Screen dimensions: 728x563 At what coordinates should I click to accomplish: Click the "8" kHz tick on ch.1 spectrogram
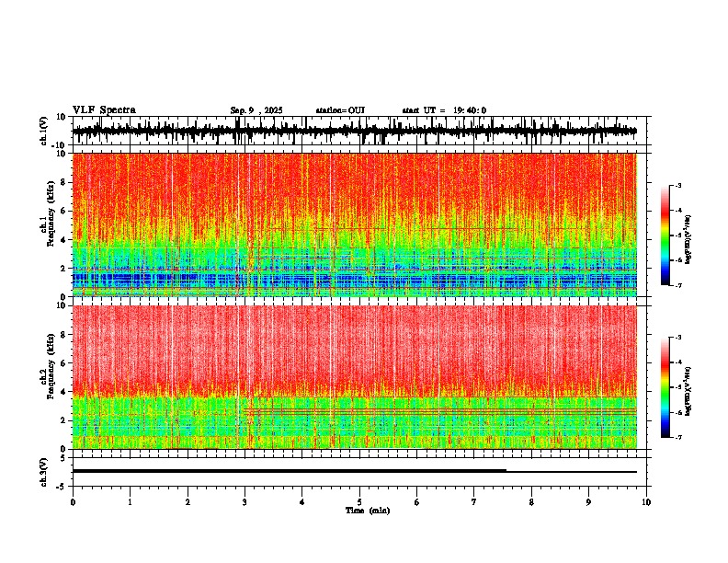(x=63, y=182)
